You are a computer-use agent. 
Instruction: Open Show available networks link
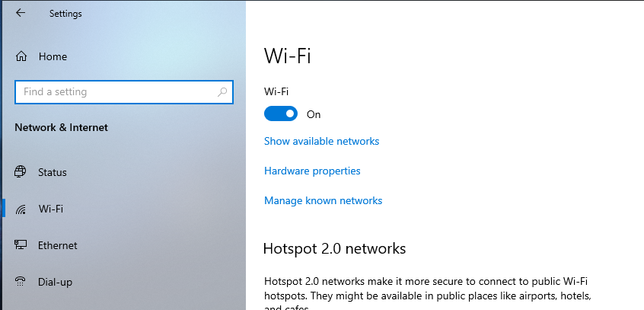pyautogui.click(x=321, y=141)
